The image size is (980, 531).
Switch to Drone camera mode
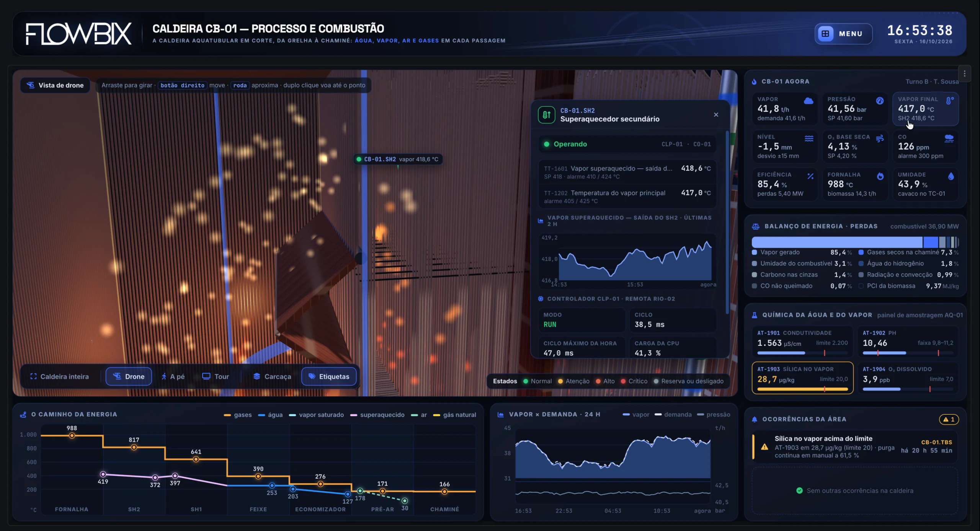click(x=129, y=376)
